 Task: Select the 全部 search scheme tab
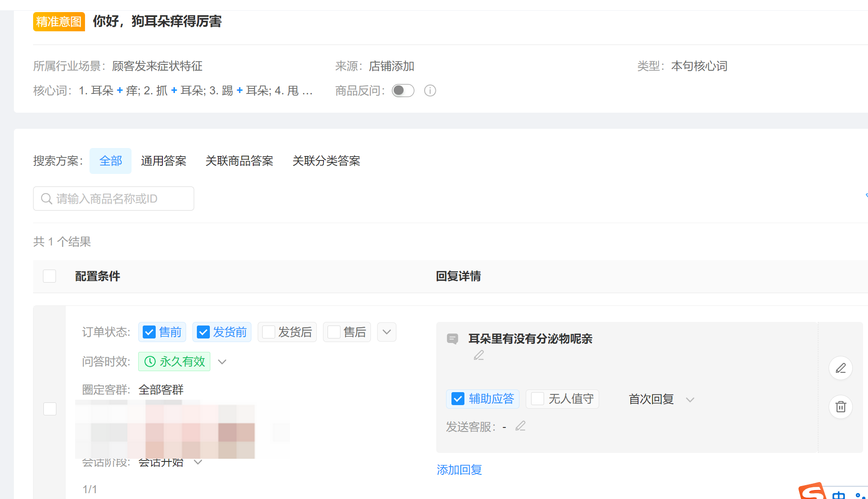(x=111, y=161)
